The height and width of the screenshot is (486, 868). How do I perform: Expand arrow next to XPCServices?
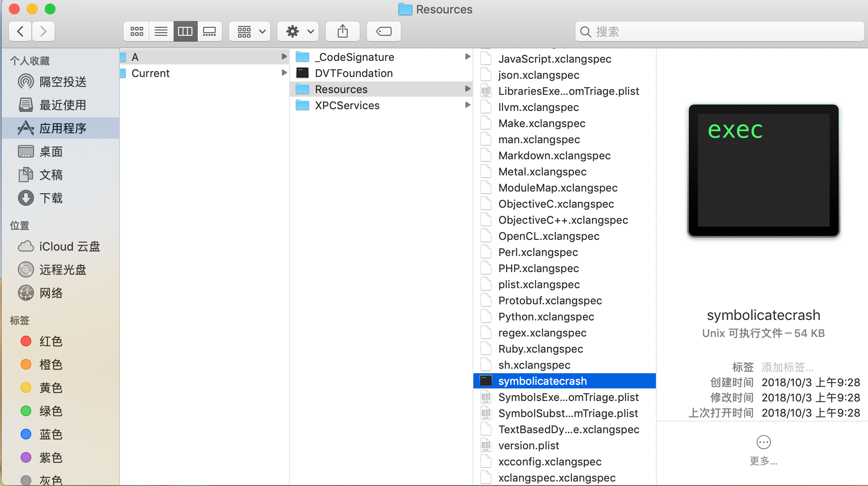[x=468, y=105]
